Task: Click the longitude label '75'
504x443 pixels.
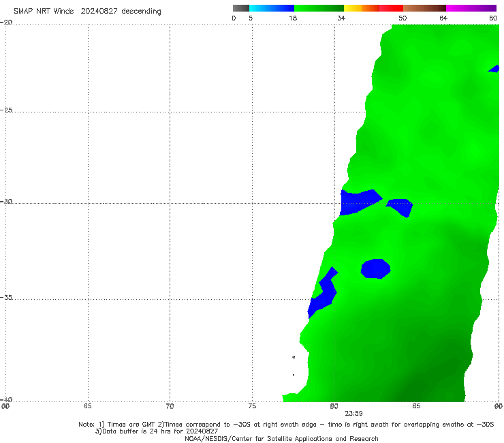Action: (252, 406)
